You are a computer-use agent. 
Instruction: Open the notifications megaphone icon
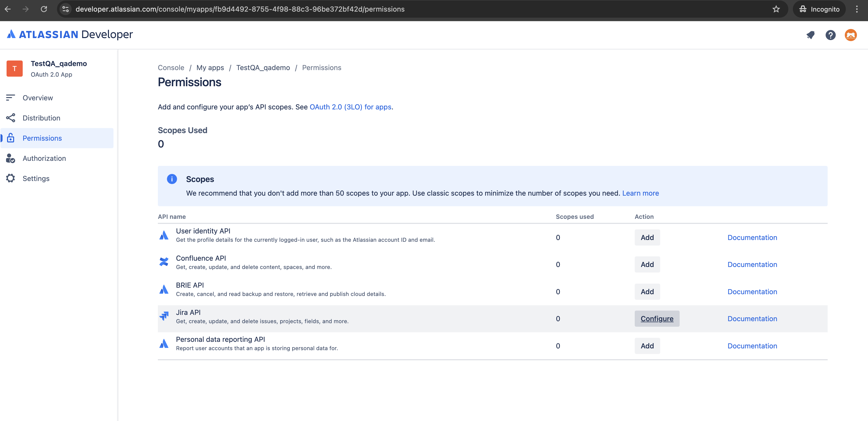[811, 35]
